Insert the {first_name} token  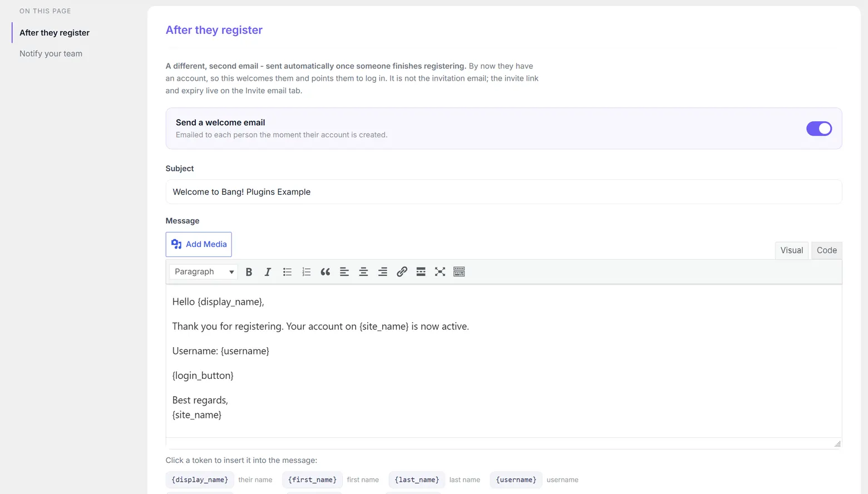(x=312, y=480)
